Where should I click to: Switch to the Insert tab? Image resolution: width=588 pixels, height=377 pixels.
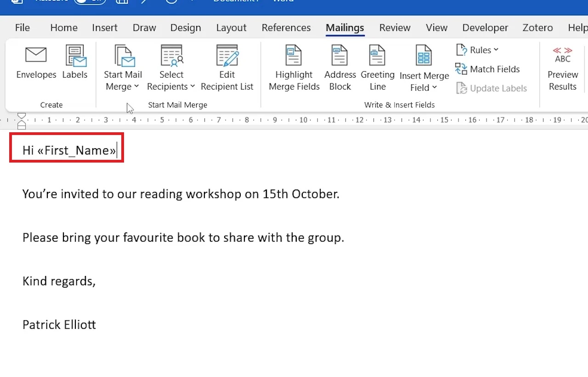(x=105, y=28)
